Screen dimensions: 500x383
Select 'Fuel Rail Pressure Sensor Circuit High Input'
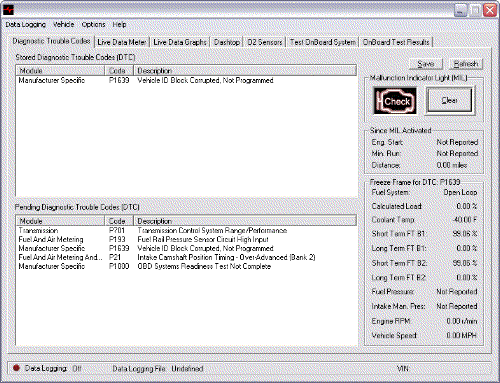[203, 239]
